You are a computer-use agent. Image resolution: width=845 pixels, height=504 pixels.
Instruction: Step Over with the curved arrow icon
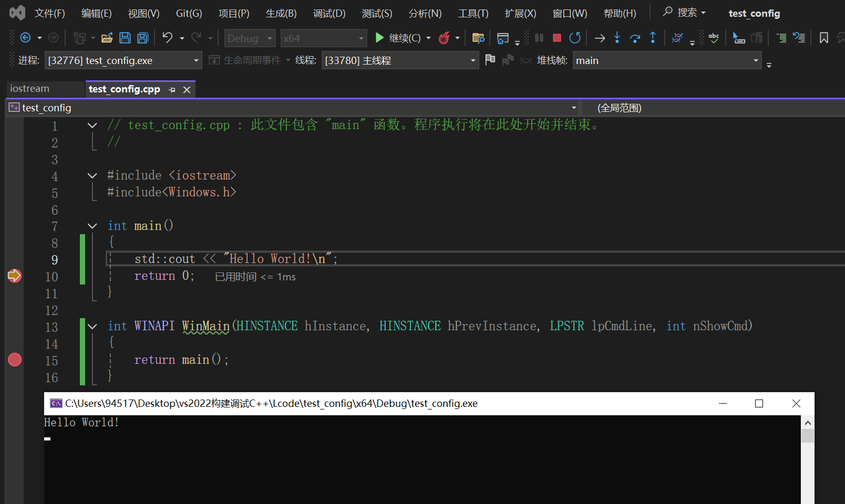(635, 38)
